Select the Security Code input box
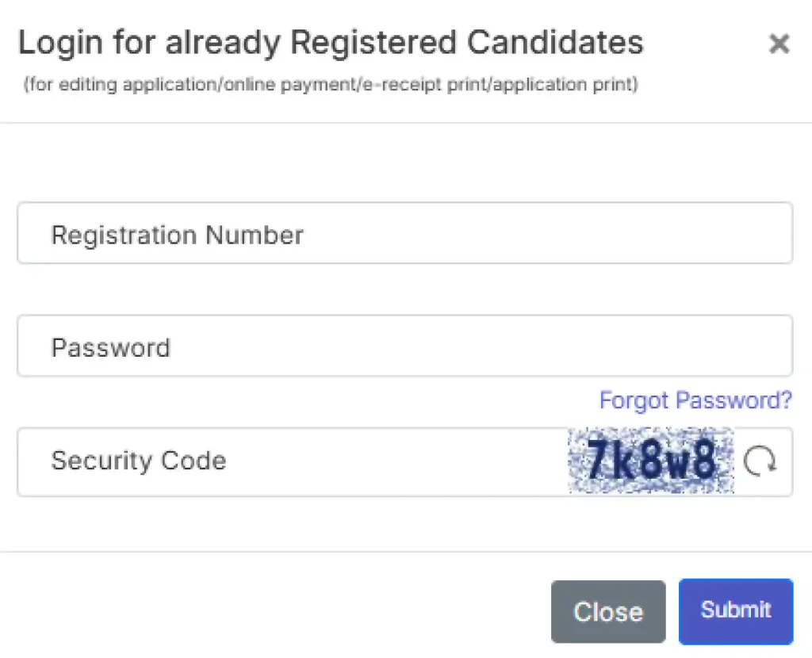The image size is (812, 658). pos(278,461)
